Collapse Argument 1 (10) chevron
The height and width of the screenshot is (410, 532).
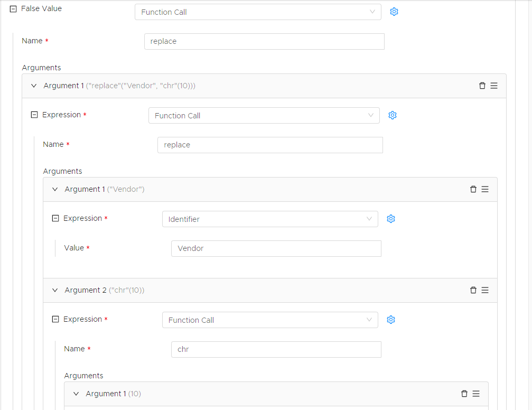tap(76, 394)
